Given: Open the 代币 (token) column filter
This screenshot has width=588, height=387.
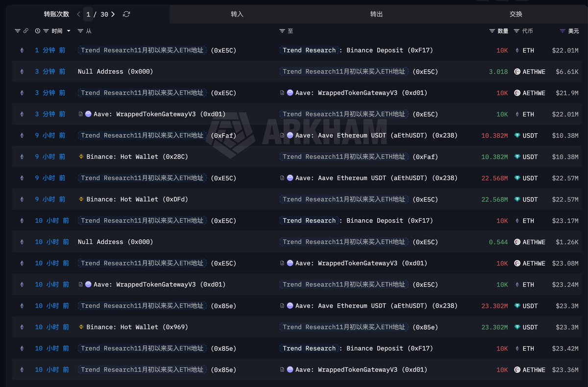Looking at the screenshot, I should click(516, 31).
